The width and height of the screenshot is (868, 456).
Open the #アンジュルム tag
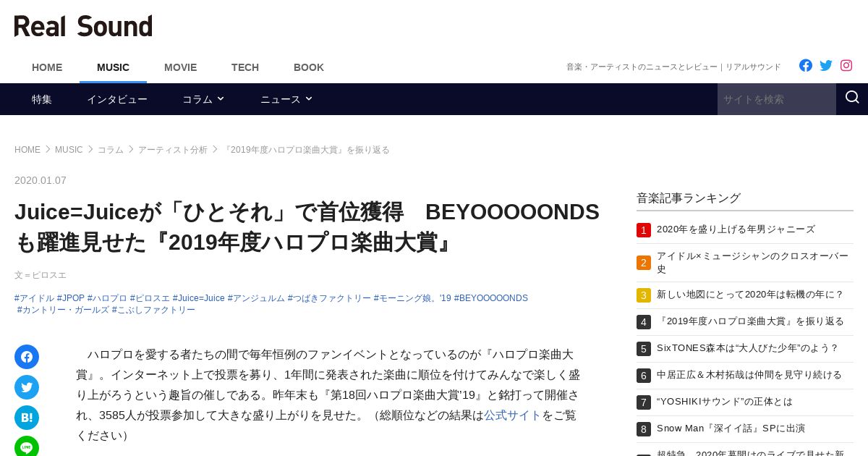[x=256, y=298]
